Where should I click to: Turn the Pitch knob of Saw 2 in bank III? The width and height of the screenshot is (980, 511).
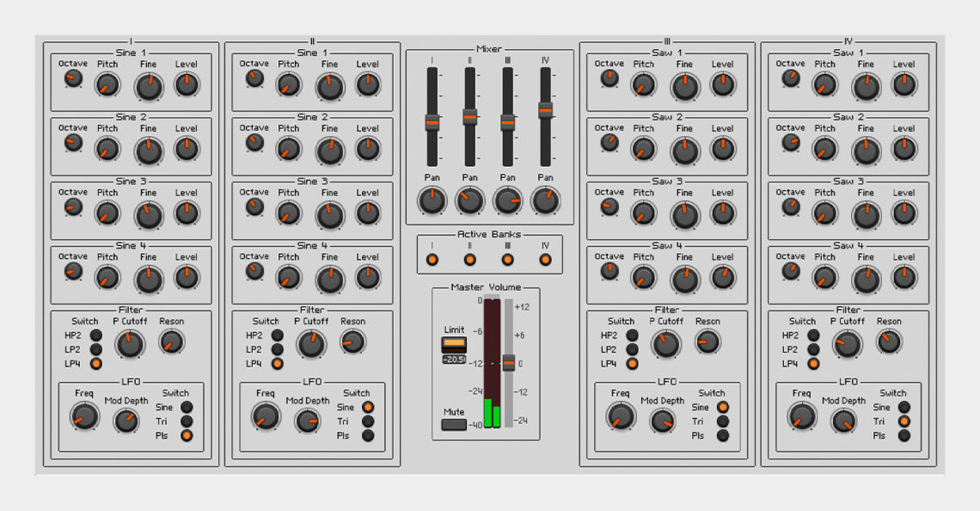pos(643,151)
